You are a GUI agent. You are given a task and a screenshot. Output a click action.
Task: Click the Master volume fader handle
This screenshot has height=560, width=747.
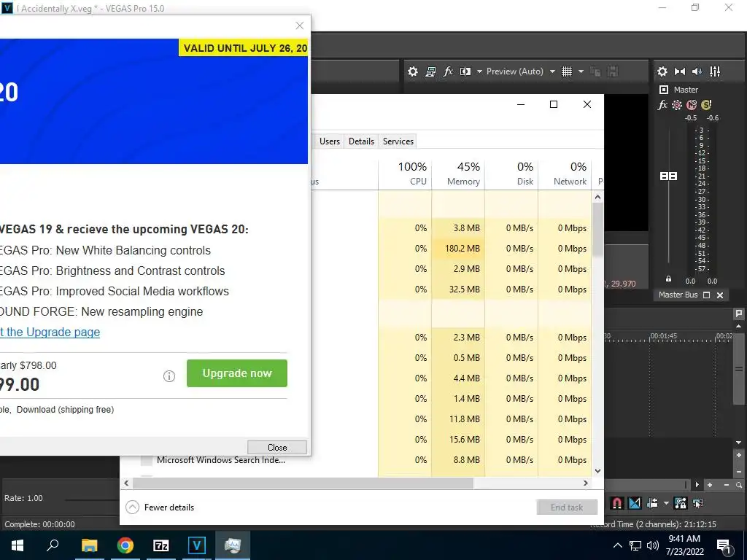[668, 176]
